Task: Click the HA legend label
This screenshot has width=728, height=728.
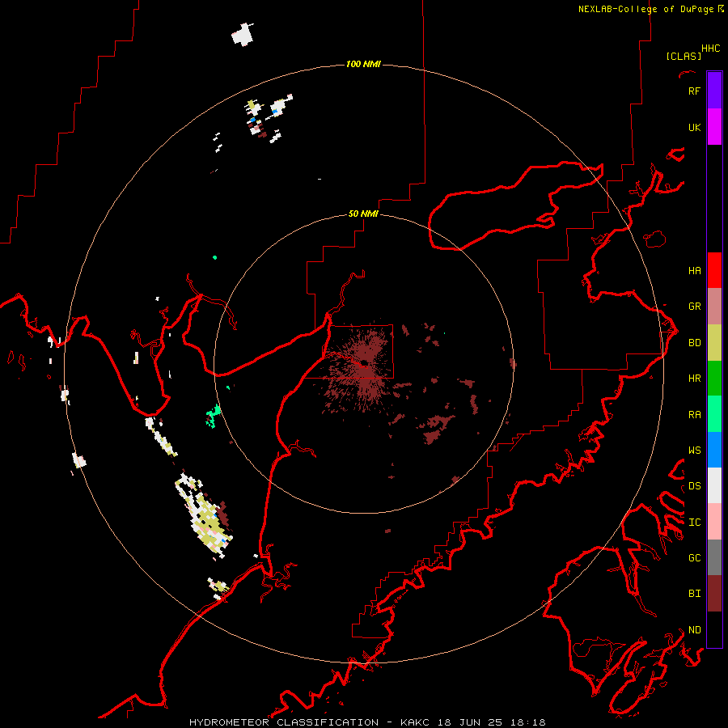Action: pos(694,270)
